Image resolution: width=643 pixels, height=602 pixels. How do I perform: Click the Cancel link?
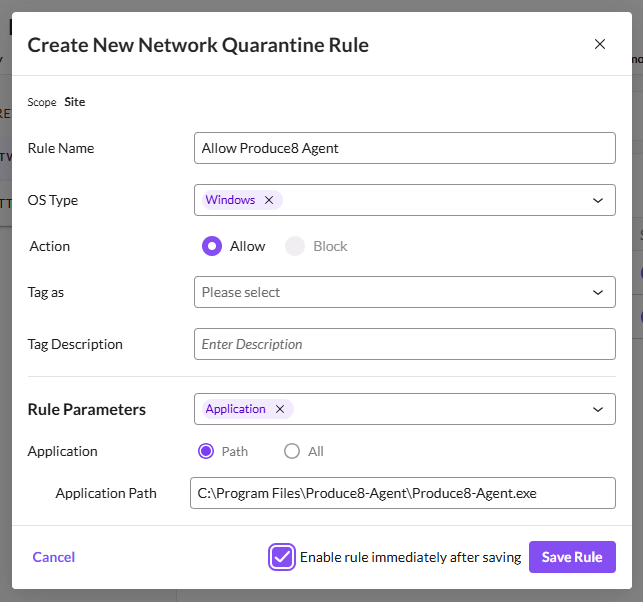pyautogui.click(x=54, y=557)
